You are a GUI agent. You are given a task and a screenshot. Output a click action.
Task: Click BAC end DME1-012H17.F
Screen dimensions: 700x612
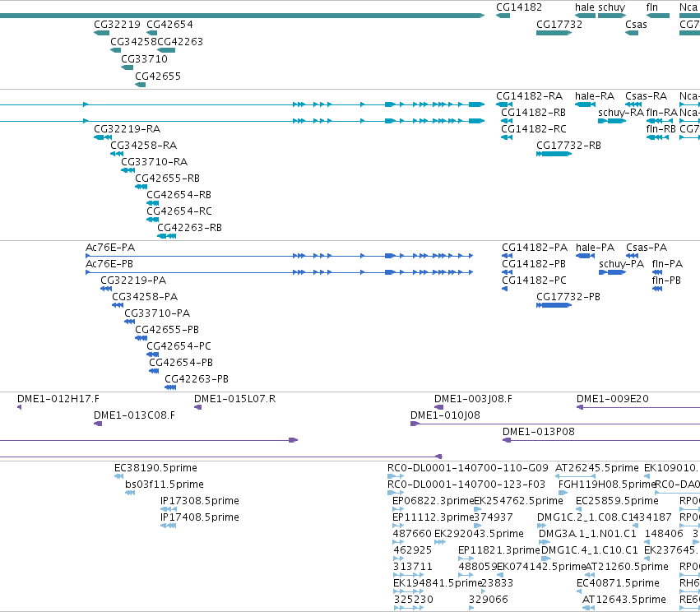(58, 399)
